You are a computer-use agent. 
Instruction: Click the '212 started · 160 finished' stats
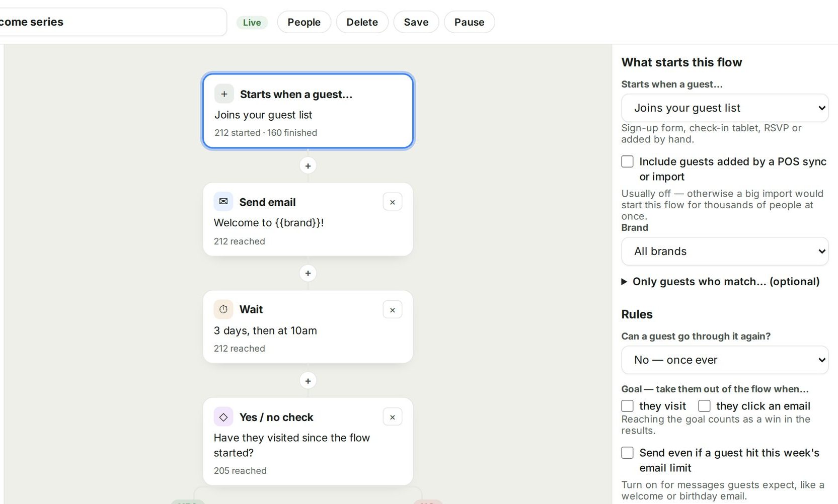(x=266, y=133)
